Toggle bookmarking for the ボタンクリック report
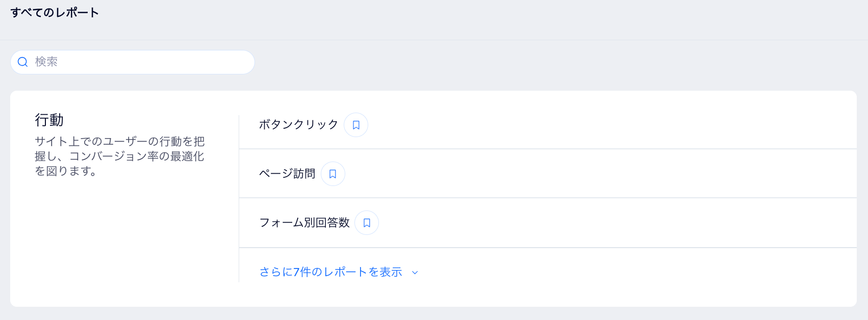The width and height of the screenshot is (868, 320). 355,124
